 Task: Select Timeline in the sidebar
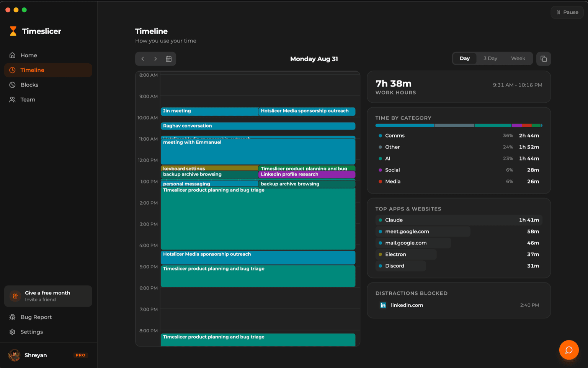[x=48, y=70]
